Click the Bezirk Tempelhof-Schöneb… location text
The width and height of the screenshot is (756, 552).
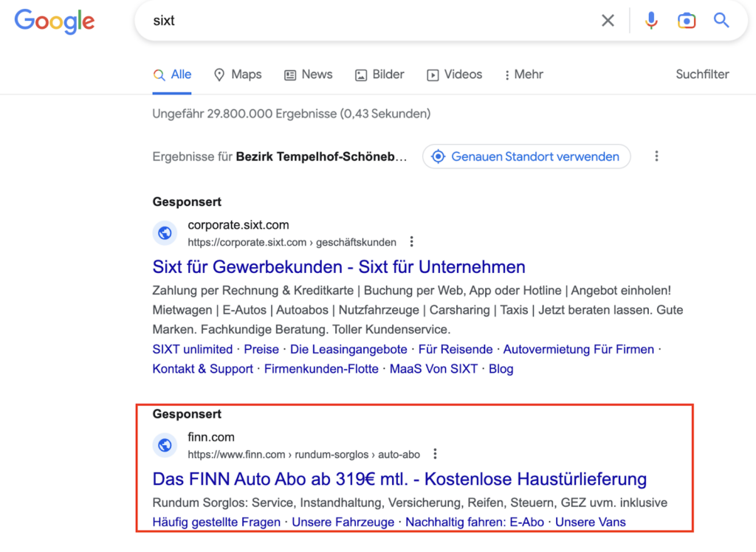pyautogui.click(x=321, y=156)
